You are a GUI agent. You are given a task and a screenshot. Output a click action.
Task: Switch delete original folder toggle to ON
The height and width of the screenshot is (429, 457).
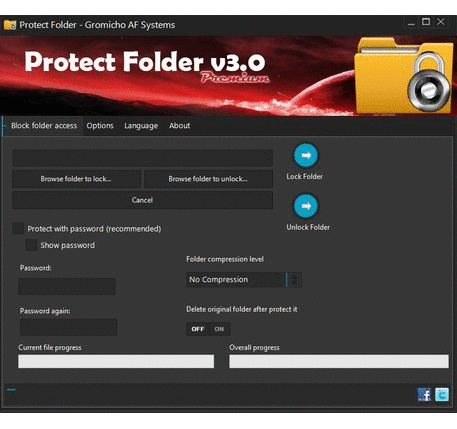tap(219, 329)
